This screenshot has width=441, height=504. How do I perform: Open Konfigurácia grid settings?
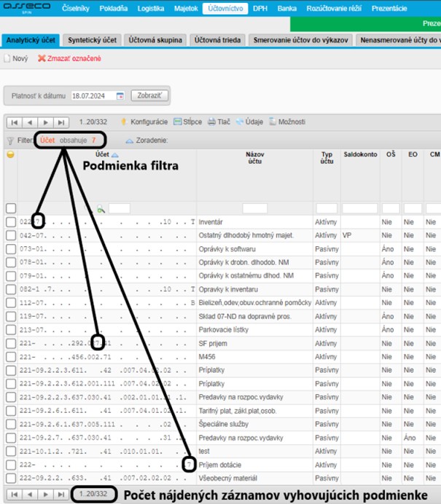(x=124, y=122)
